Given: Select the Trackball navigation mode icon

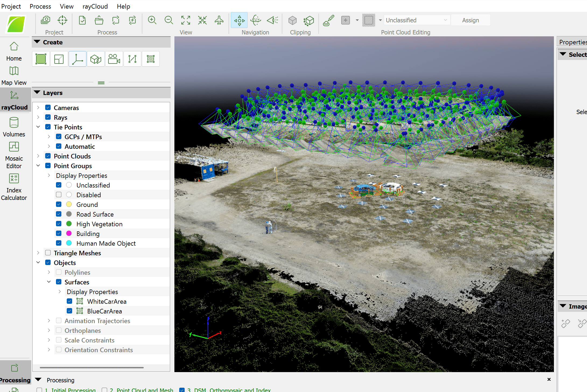Looking at the screenshot, I should [256, 20].
